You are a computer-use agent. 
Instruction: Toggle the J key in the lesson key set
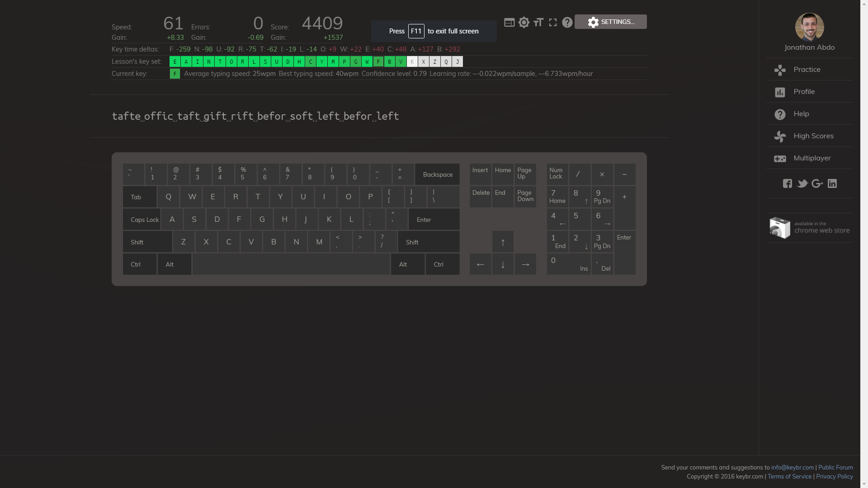[x=458, y=61]
